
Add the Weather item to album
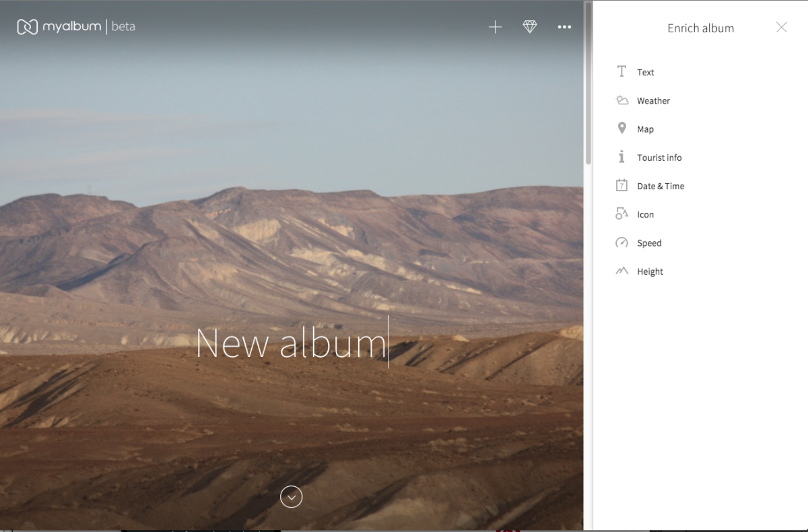[653, 101]
